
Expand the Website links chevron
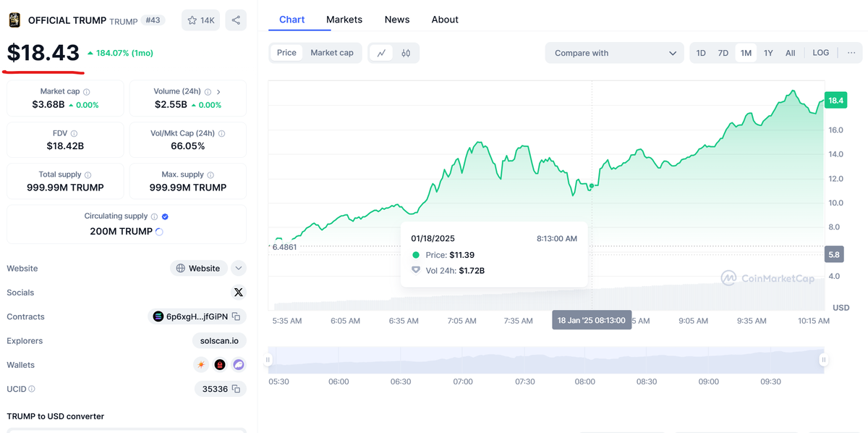(x=239, y=269)
